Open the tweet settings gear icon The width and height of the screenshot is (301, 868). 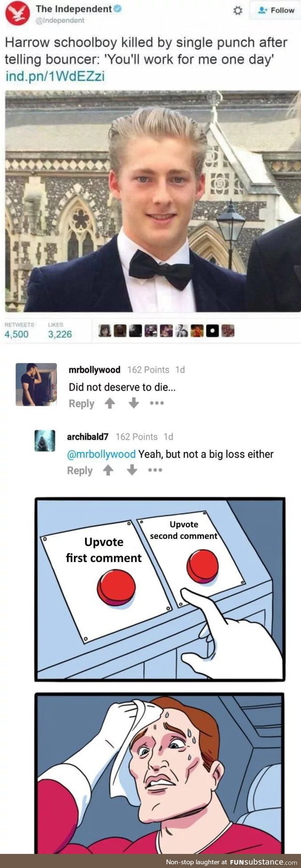point(238,10)
